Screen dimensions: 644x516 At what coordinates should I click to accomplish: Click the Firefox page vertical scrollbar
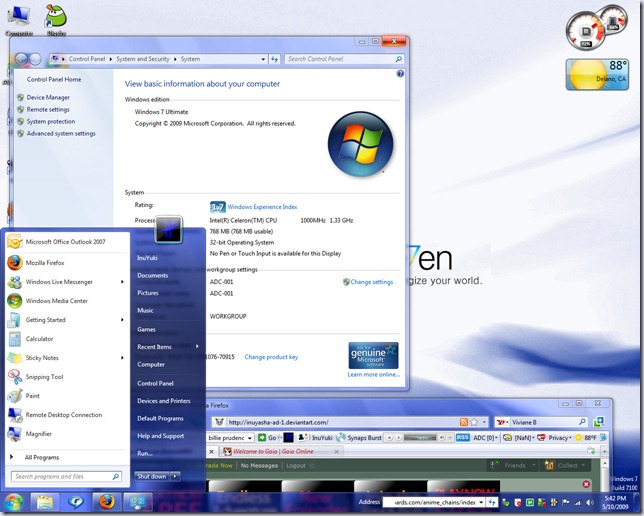pos(605,475)
